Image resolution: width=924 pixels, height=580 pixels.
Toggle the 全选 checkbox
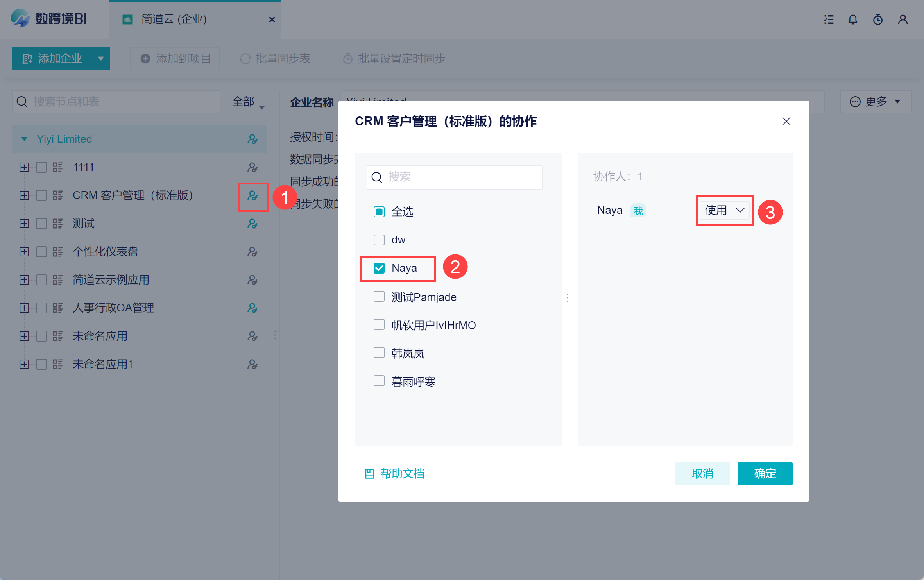coord(379,212)
